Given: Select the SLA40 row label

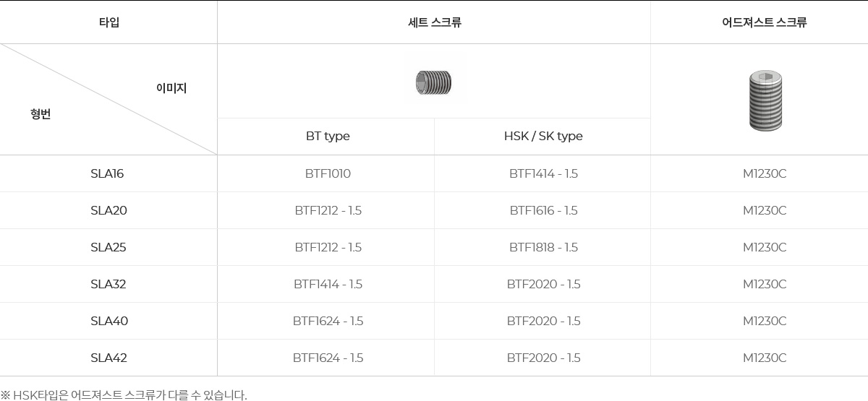Looking at the screenshot, I should [109, 322].
